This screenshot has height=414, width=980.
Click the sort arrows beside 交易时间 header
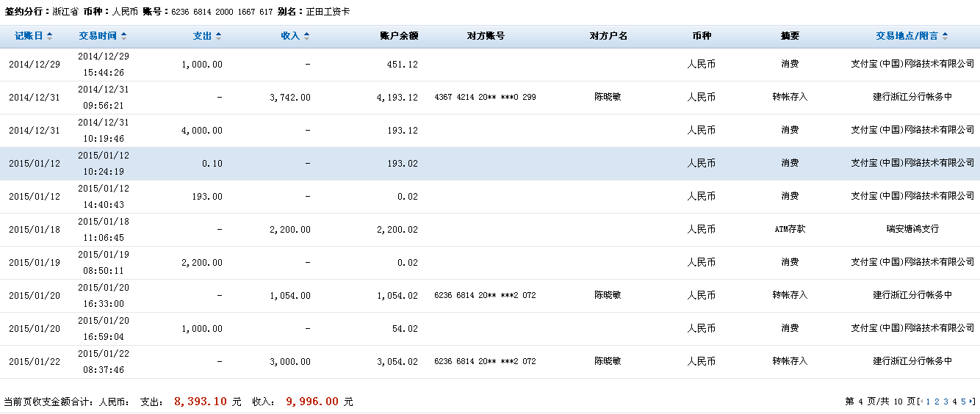(x=123, y=36)
